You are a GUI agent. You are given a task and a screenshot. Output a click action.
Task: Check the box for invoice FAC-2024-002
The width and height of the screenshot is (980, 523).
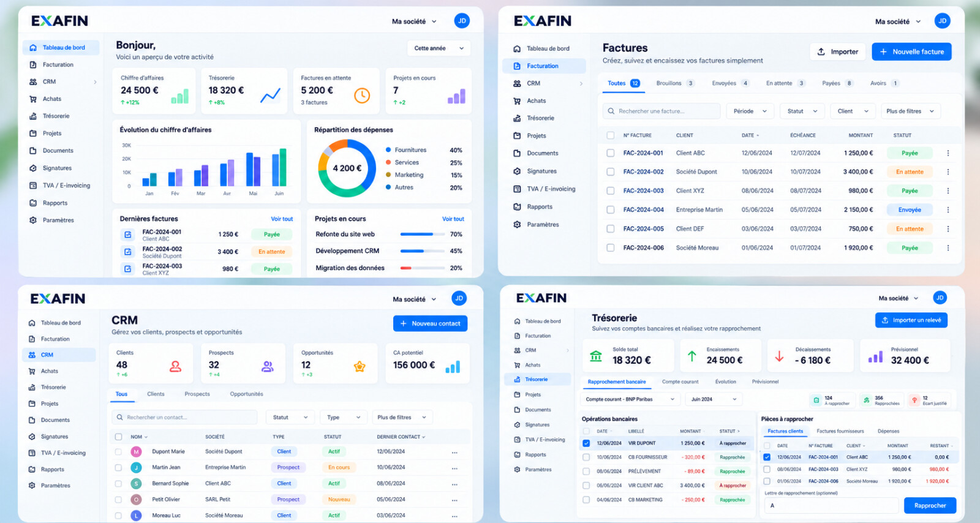click(x=610, y=172)
